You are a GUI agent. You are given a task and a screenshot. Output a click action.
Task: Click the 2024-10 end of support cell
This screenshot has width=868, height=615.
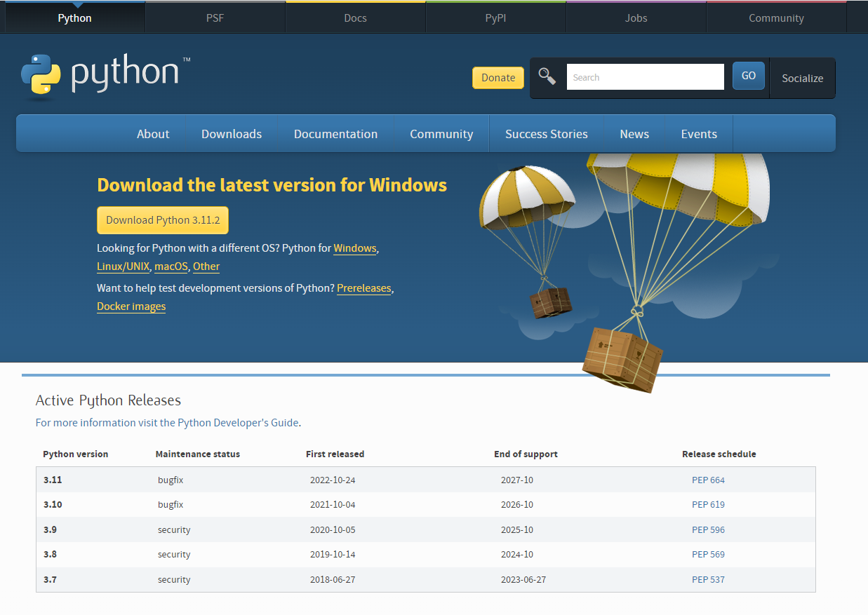[517, 555]
